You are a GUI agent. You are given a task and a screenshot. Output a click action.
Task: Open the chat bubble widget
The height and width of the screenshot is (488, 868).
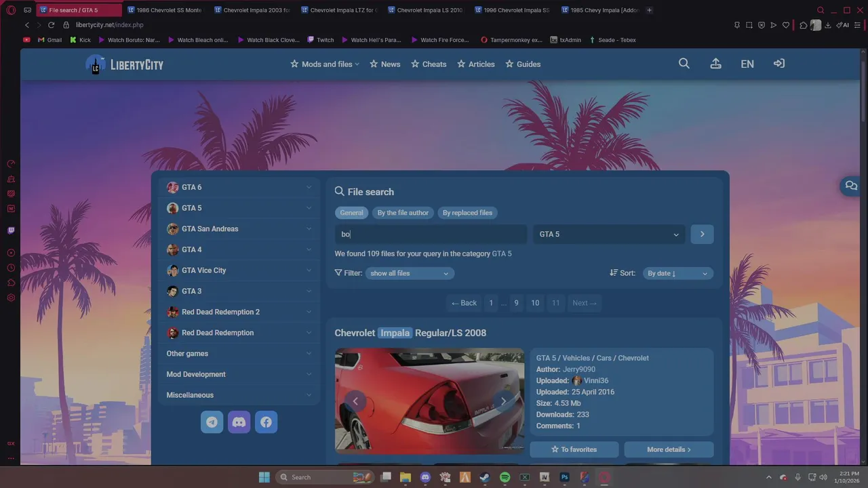pos(851,186)
